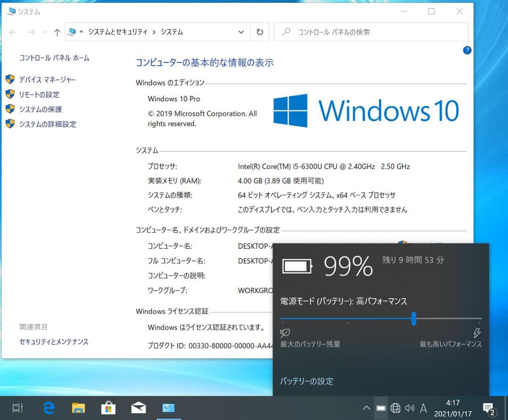Expand the address bar dropdown arrow
The width and height of the screenshot is (508, 420).
[241, 32]
